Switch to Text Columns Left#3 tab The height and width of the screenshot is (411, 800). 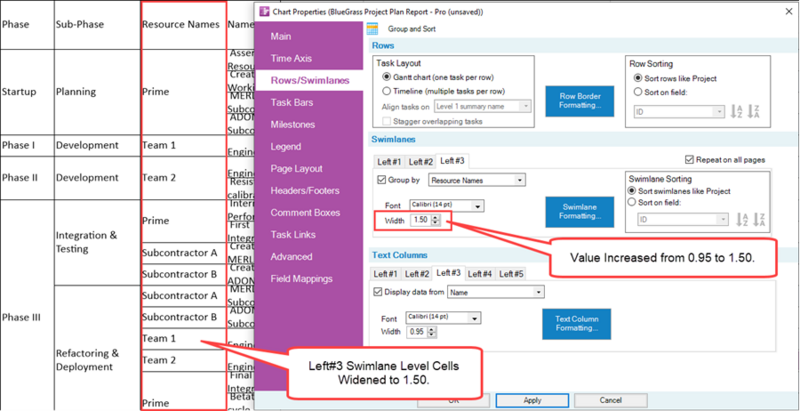pyautogui.click(x=449, y=273)
